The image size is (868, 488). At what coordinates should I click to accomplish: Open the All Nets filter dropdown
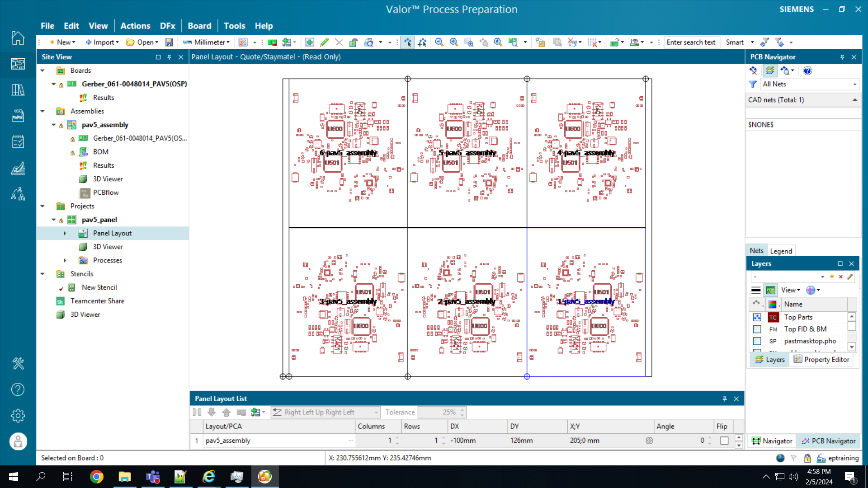[x=854, y=84]
